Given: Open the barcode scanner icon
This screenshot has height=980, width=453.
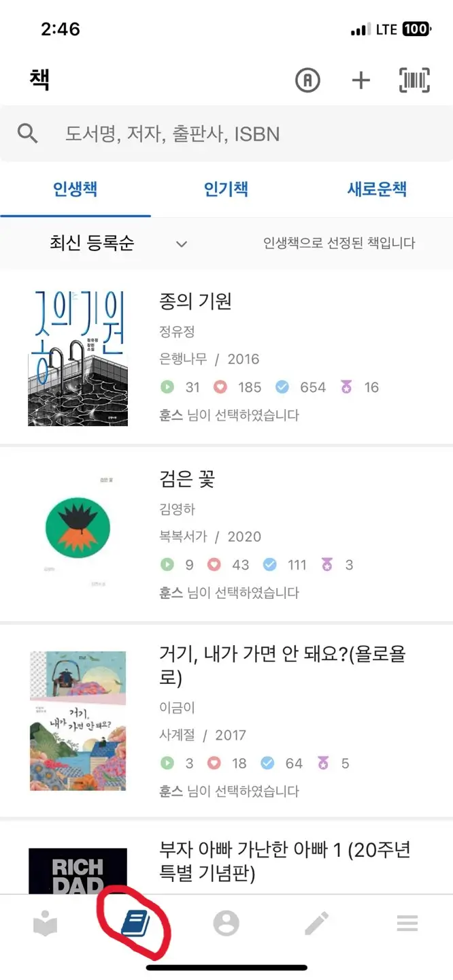Looking at the screenshot, I should click(414, 80).
